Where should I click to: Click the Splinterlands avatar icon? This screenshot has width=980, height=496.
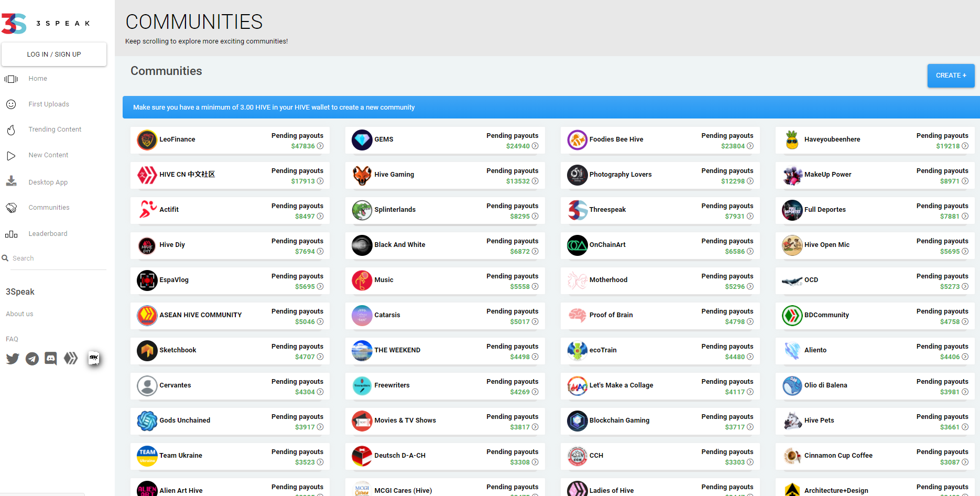pos(362,210)
